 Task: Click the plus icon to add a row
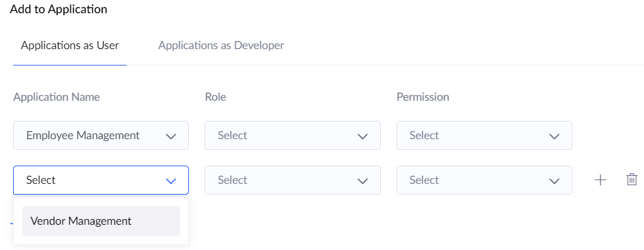[601, 180]
